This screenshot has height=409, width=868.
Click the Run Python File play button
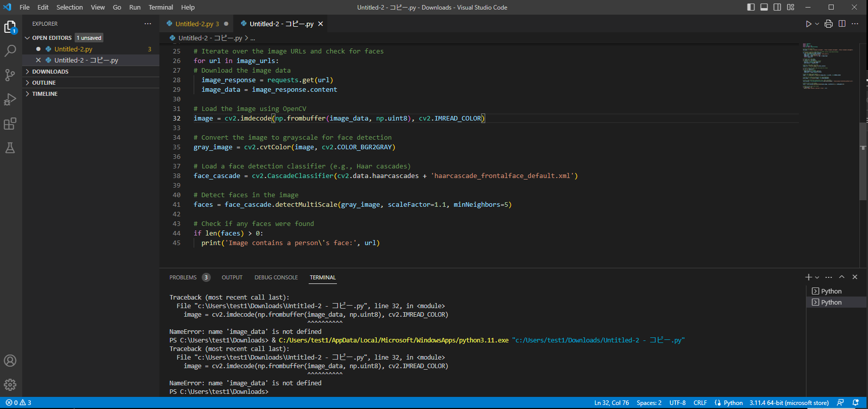[x=808, y=24]
